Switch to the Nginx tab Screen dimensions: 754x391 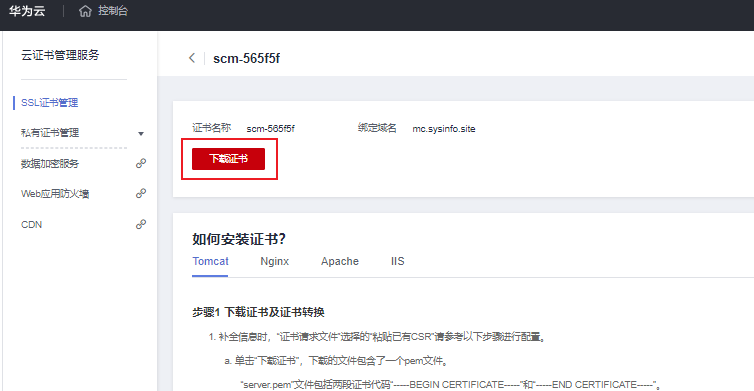(x=275, y=261)
